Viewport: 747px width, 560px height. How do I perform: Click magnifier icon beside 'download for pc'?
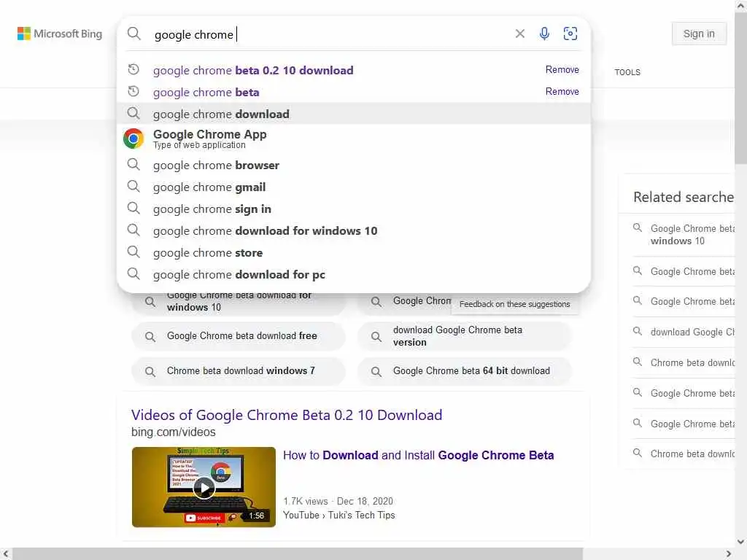[x=134, y=274]
